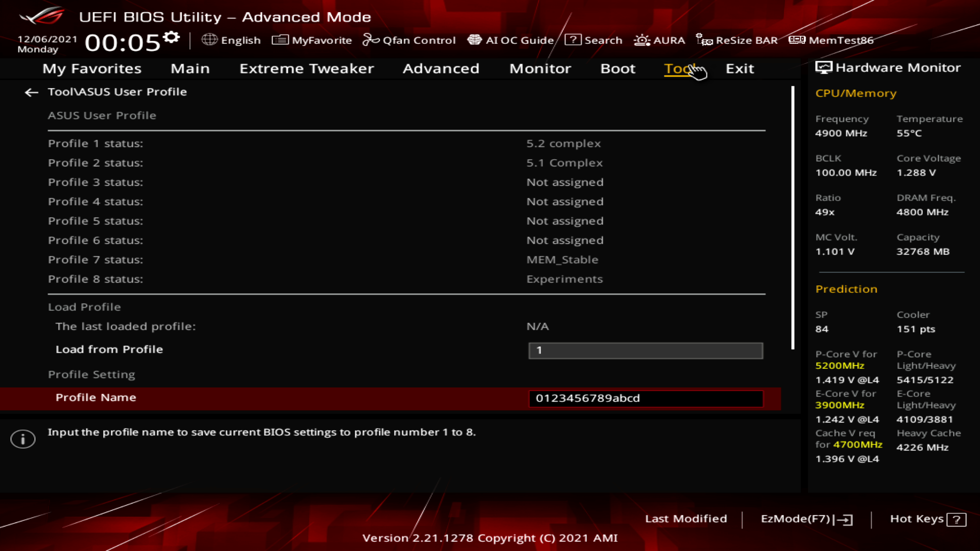Launch AI OC Guide icon
This screenshot has height=551, width=980.
(x=474, y=40)
